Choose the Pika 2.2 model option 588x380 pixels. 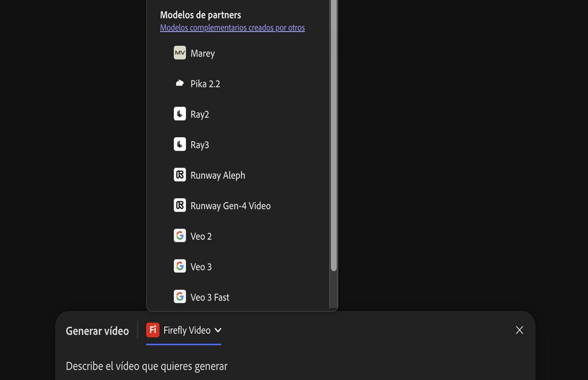tap(205, 84)
